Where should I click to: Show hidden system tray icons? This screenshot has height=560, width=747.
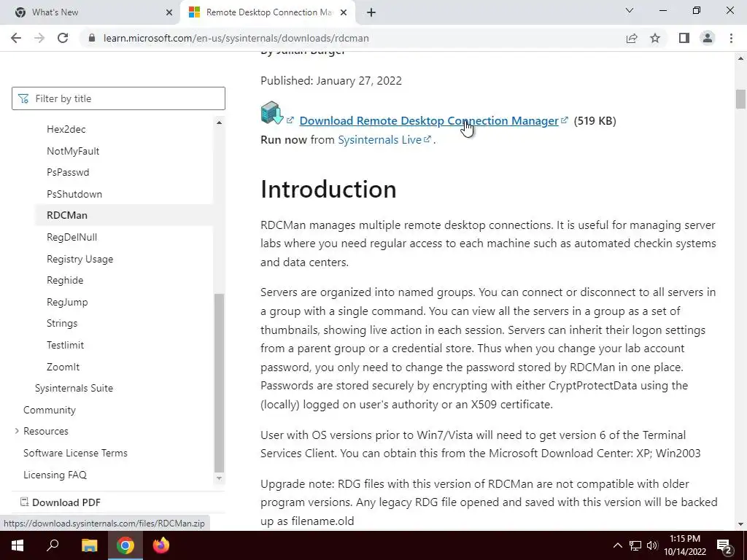[617, 545]
